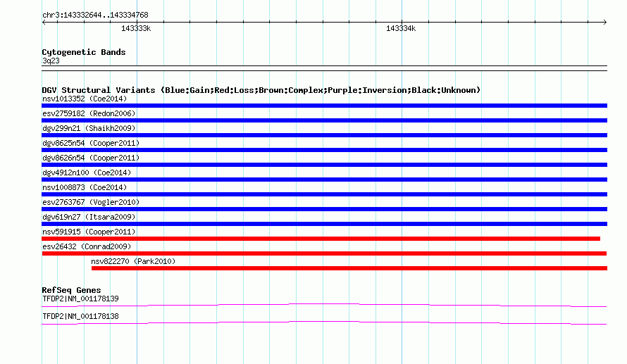
Task: Select the nsv1008873 (Coe2014) label
Action: tap(85, 187)
